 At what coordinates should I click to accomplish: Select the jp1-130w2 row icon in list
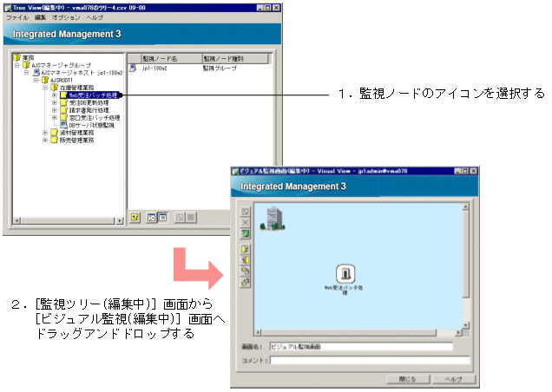coord(133,68)
